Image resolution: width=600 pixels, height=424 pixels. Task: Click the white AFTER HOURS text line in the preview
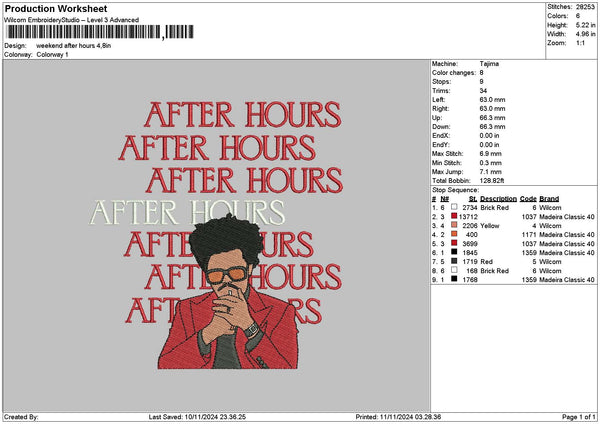(188, 212)
